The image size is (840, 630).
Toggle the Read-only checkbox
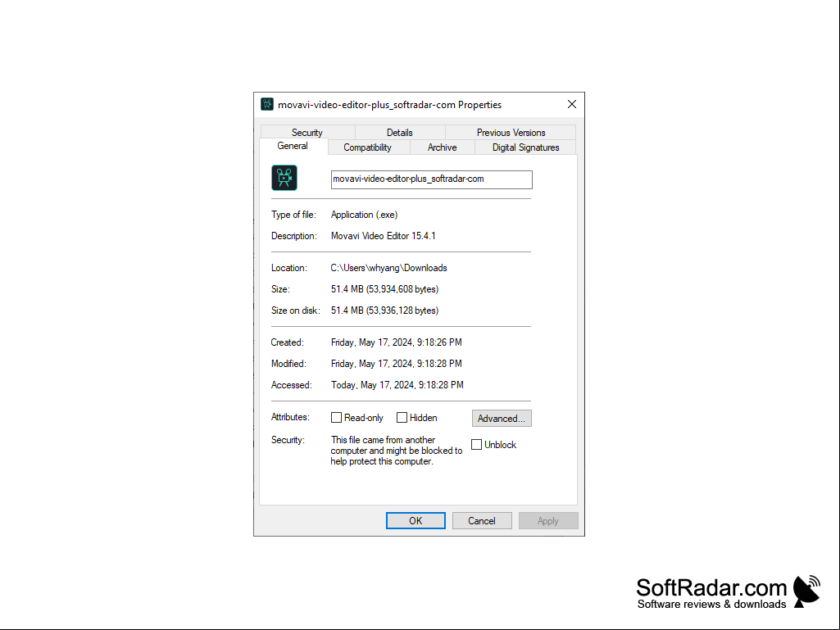337,418
